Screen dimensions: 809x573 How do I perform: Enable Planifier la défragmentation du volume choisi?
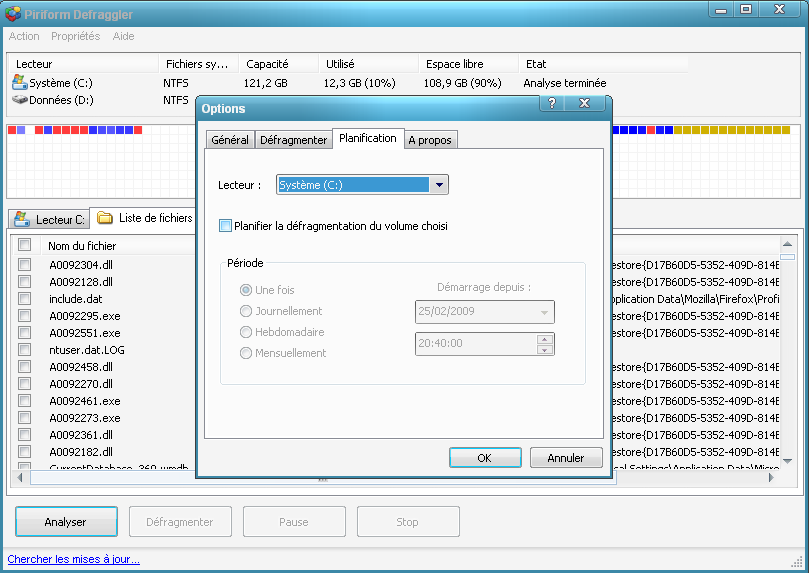pyautogui.click(x=225, y=226)
